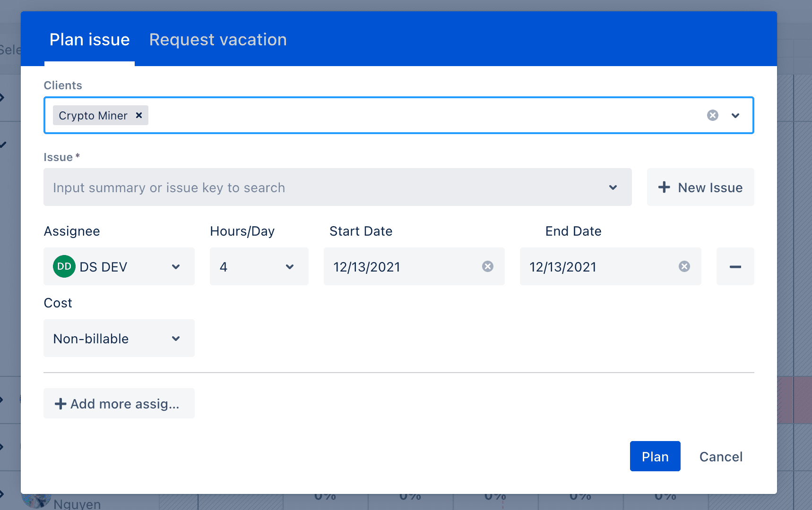Cancel the plan issue dialog
The width and height of the screenshot is (812, 510).
(x=720, y=456)
